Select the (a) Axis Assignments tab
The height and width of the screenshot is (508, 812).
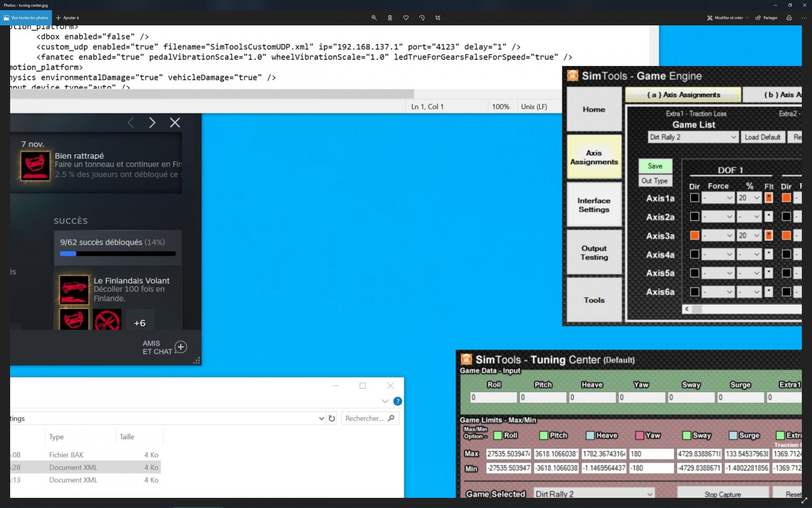tap(683, 95)
